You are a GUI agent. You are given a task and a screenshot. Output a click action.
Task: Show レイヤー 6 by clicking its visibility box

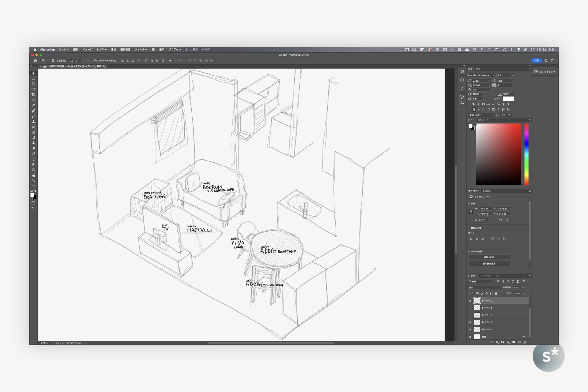(x=470, y=308)
